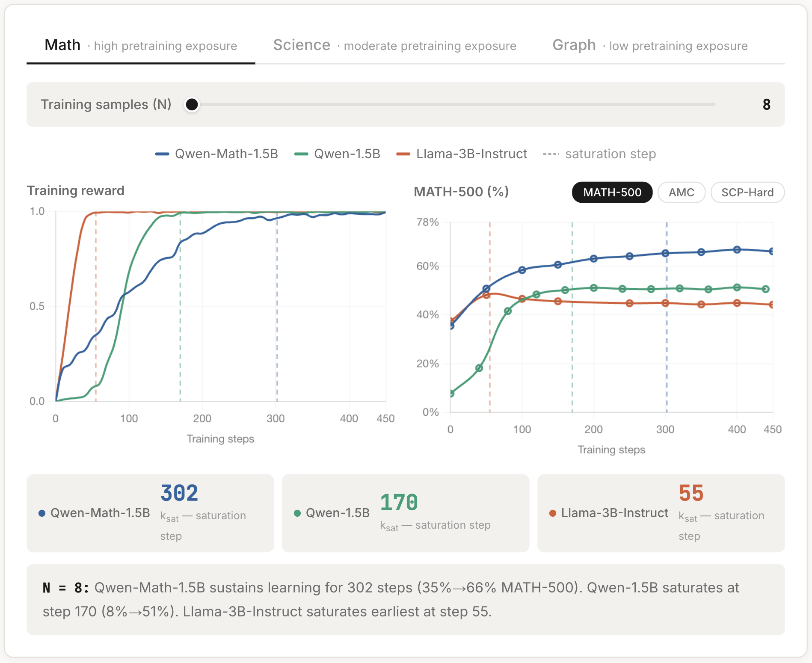Select the MATH-500 benchmark pill

tap(612, 192)
